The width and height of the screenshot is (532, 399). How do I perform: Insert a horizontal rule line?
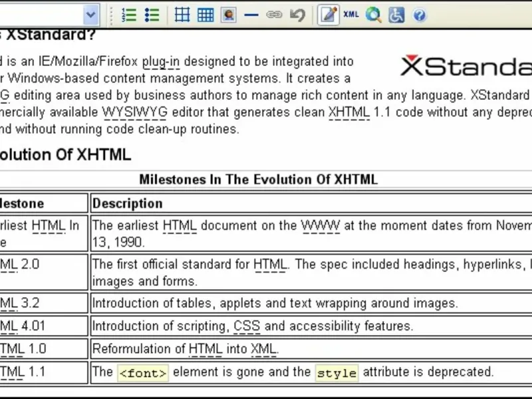point(251,15)
